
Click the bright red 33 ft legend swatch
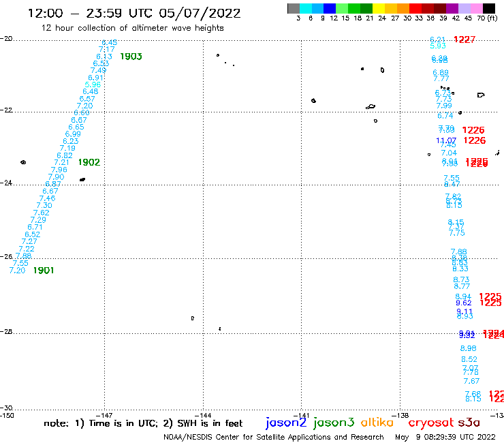click(x=415, y=8)
